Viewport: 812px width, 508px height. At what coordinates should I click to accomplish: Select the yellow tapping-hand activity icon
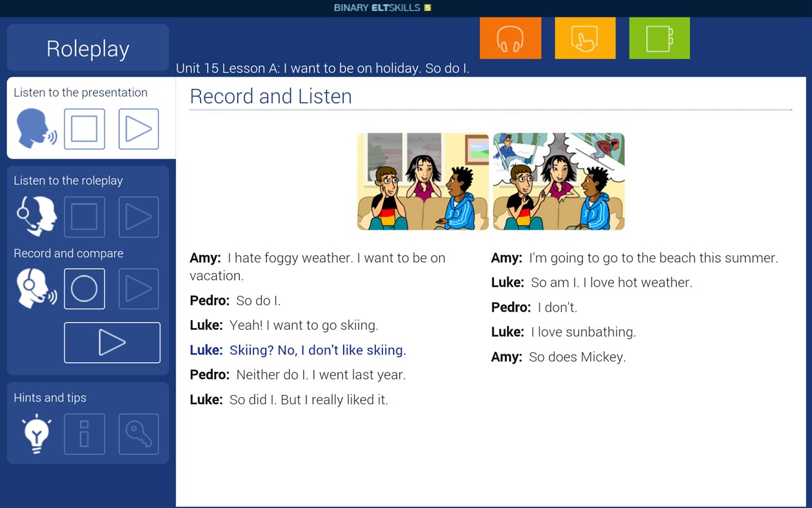tap(584, 37)
